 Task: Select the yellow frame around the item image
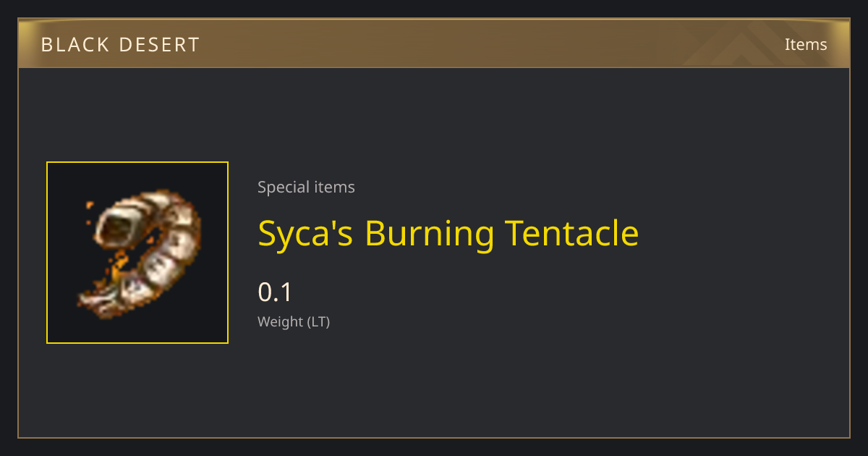137,253
